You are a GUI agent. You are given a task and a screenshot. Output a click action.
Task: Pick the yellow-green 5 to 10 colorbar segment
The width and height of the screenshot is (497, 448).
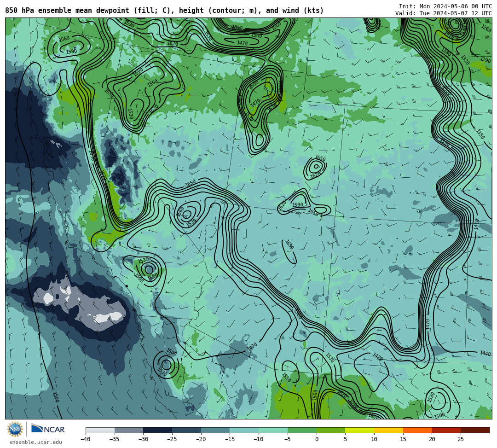(360, 430)
